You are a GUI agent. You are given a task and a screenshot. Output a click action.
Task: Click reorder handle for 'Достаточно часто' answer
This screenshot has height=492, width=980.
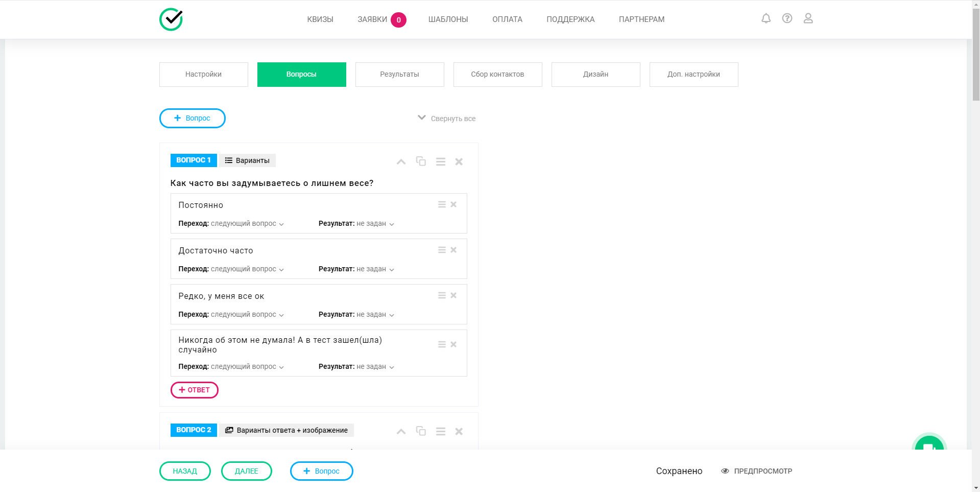[442, 250]
